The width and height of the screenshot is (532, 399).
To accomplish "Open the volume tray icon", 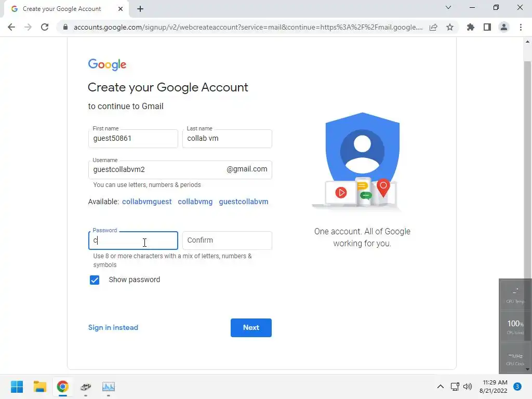I will click(x=468, y=387).
